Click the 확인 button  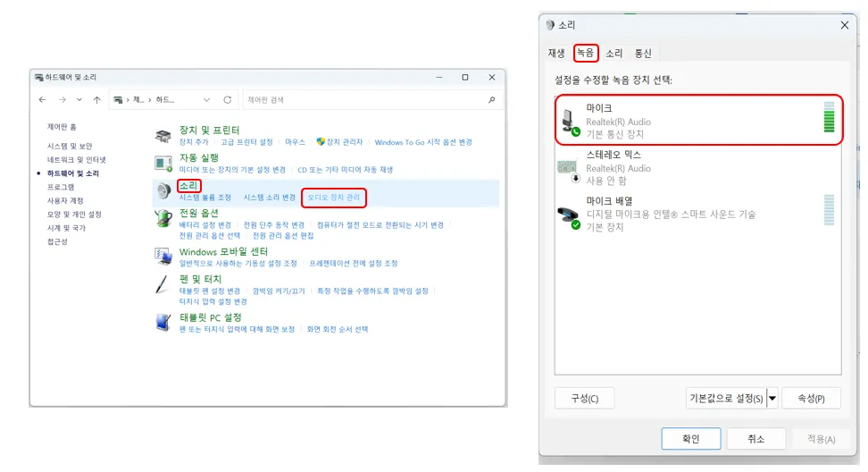[x=691, y=439]
